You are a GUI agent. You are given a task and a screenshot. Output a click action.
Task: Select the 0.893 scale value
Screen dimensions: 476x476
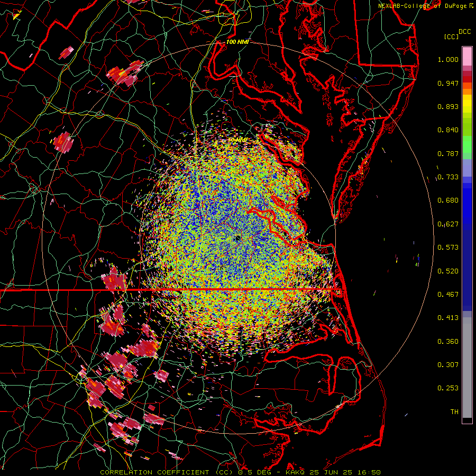coord(448,106)
